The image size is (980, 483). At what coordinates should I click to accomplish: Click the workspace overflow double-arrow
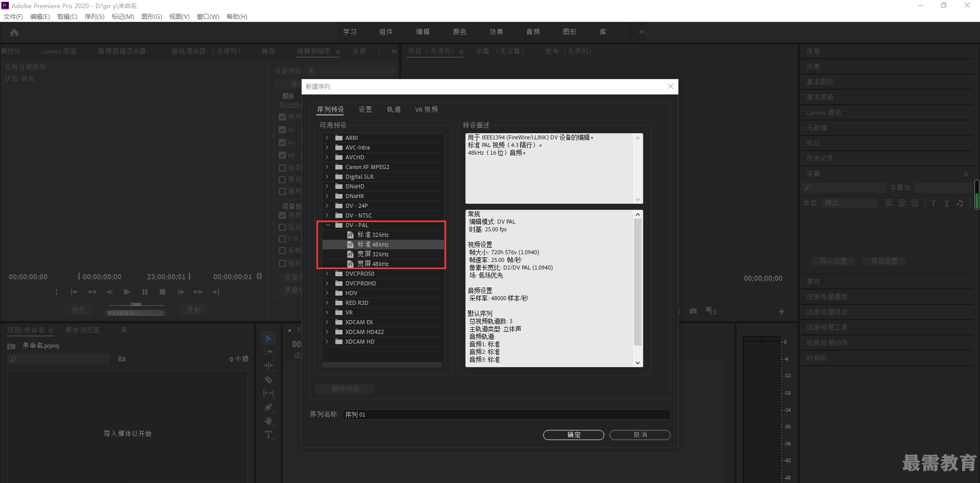(642, 32)
